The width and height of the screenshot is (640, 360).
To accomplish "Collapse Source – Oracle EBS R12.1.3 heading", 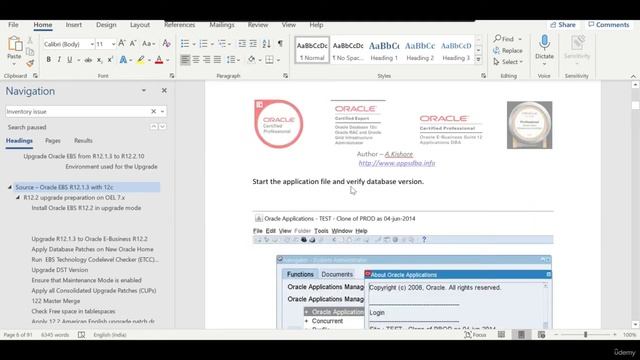I will pos(10,187).
